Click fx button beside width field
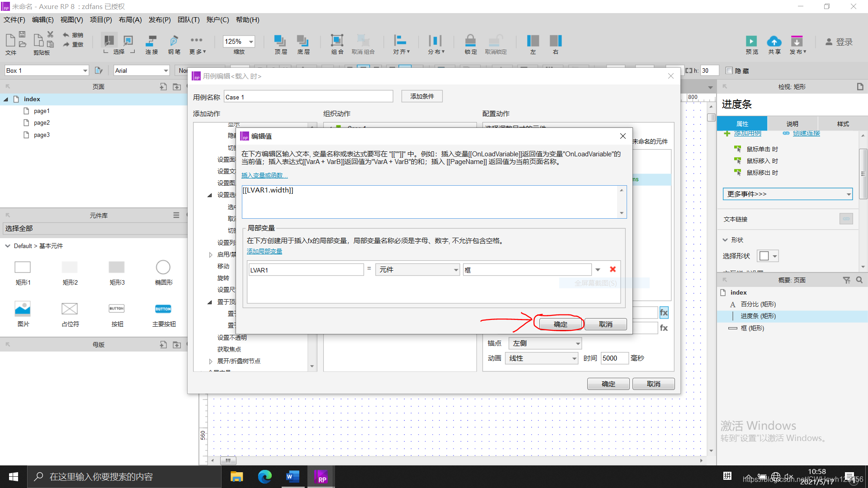Viewport: 868px width, 488px height. click(664, 313)
